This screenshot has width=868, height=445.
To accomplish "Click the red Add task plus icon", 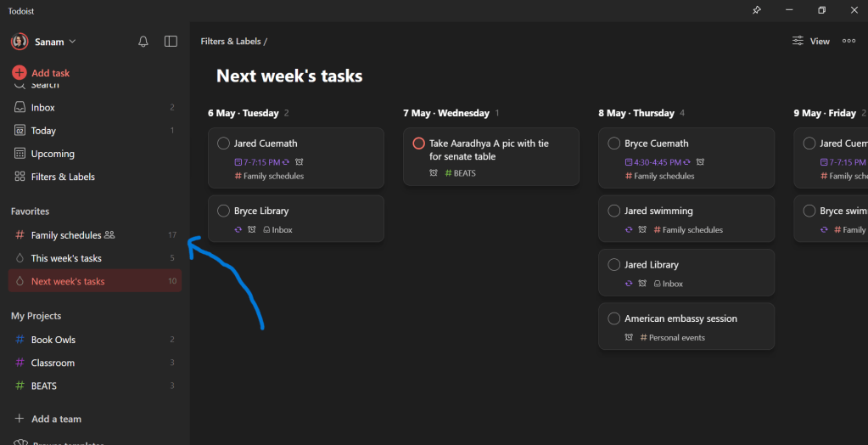I will (20, 73).
